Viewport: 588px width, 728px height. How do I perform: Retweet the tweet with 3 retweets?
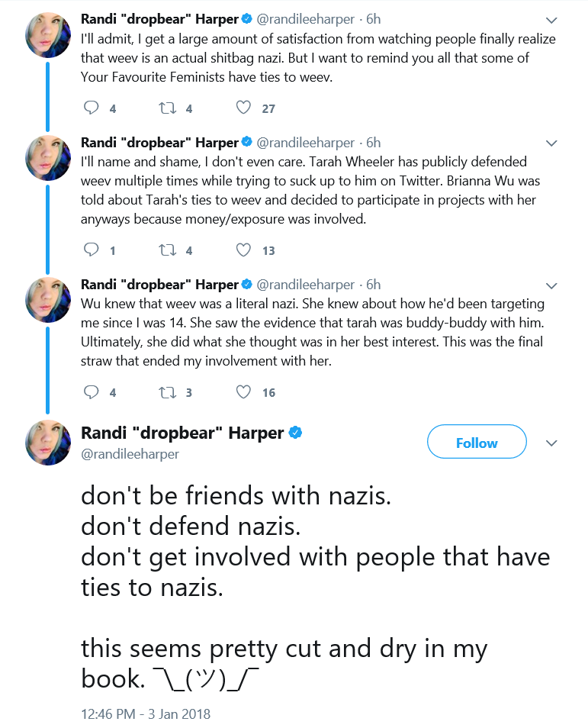[x=168, y=392]
